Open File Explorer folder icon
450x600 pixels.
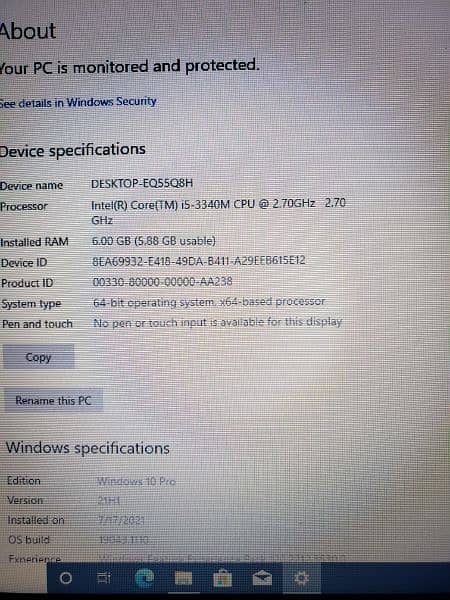point(183,578)
